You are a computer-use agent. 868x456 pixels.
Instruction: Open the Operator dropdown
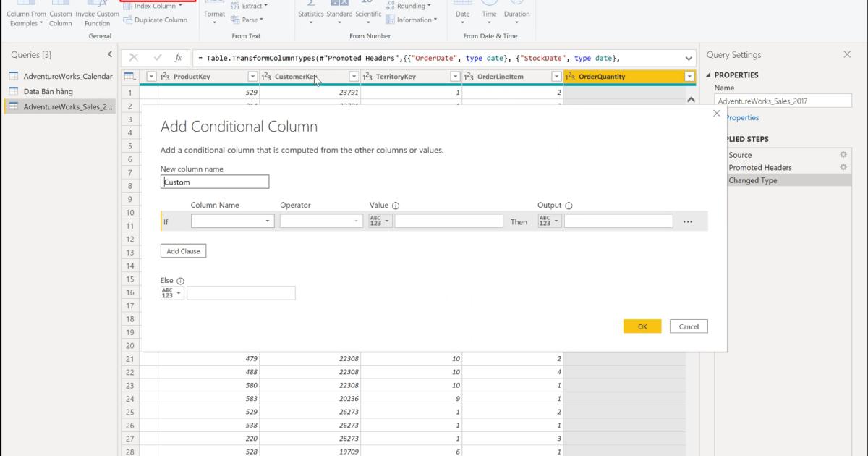point(355,220)
